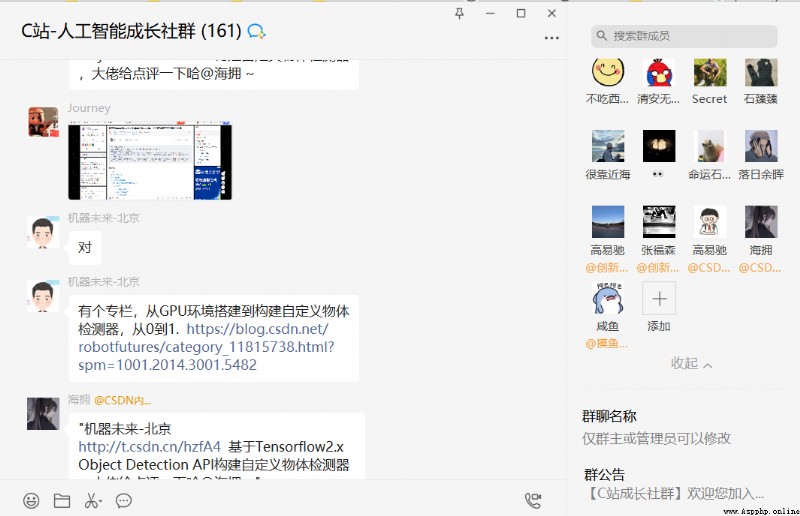Click the 添加 add member plus button
Screen dimensions: 800x516
point(659,298)
